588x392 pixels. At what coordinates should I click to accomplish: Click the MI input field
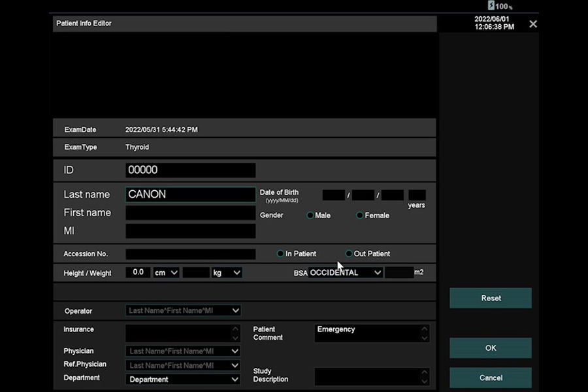point(191,231)
